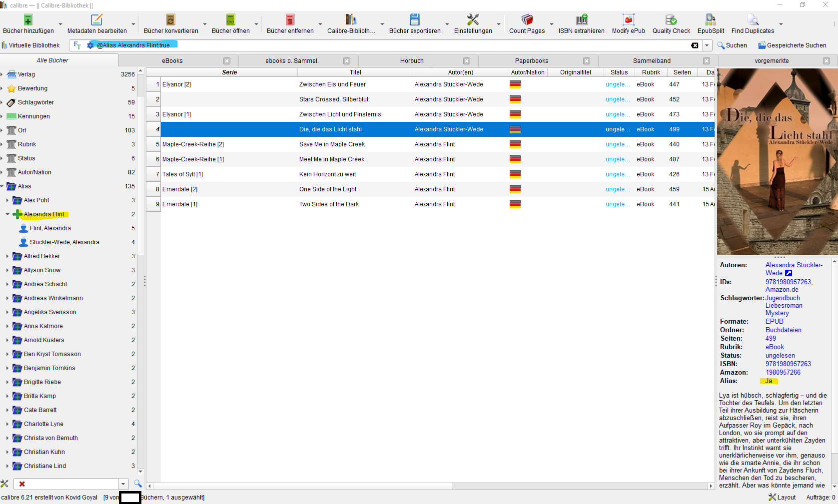Open advanced search gear icon
838x504 pixels.
pos(90,45)
